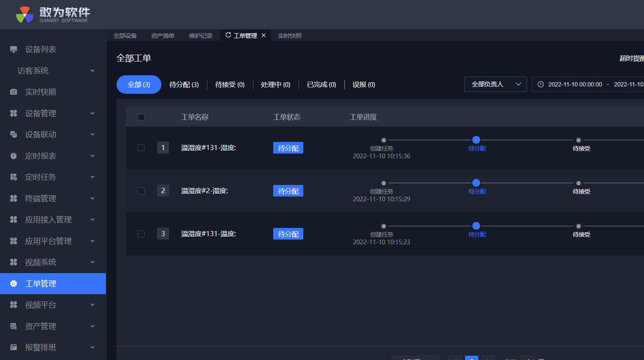Image resolution: width=644 pixels, height=360 pixels.
Task: Click the 定时任务 document icon
Action: coord(14,177)
